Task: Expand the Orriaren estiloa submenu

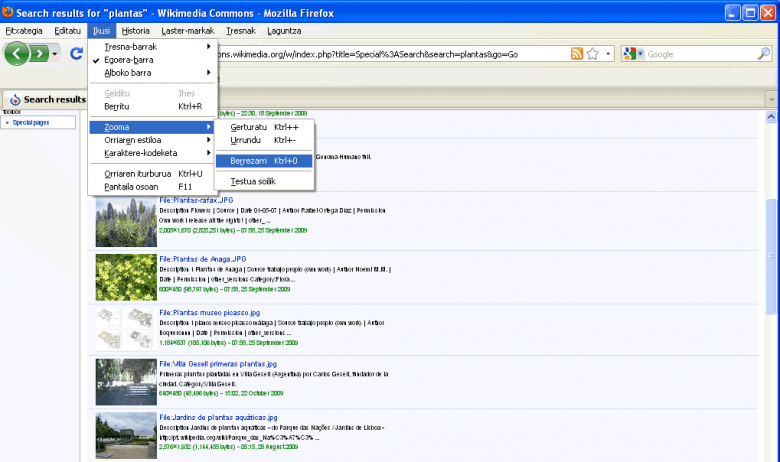Action: click(152, 140)
